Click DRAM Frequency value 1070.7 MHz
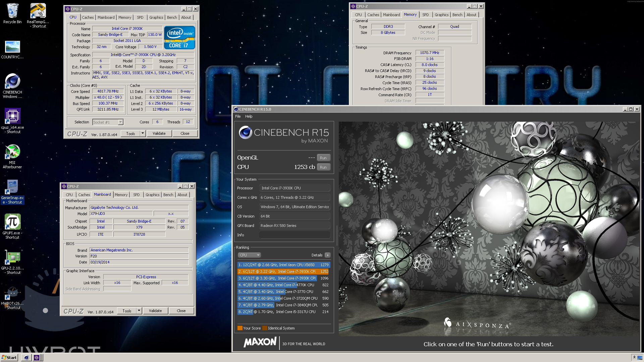Screen dimensions: 644x362 click(x=430, y=53)
